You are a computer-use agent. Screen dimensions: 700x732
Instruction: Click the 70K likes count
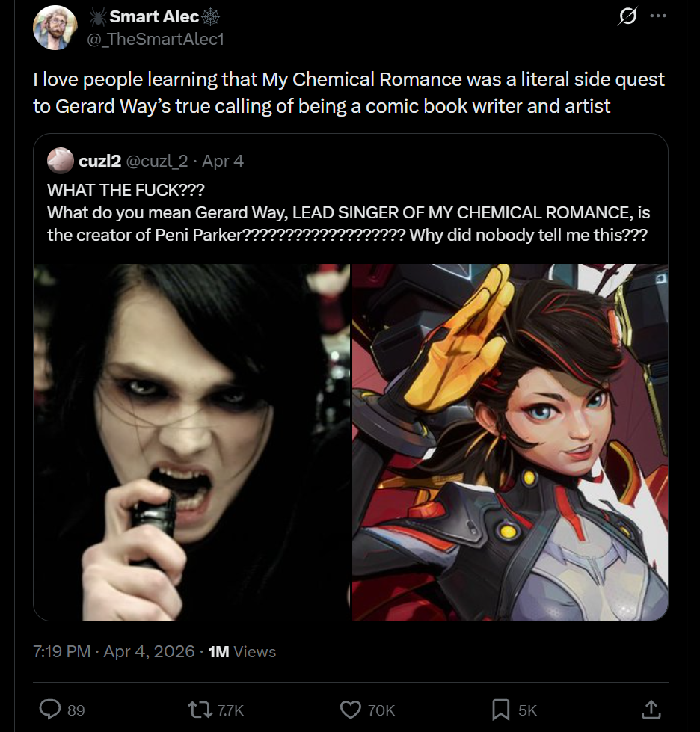pos(381,710)
